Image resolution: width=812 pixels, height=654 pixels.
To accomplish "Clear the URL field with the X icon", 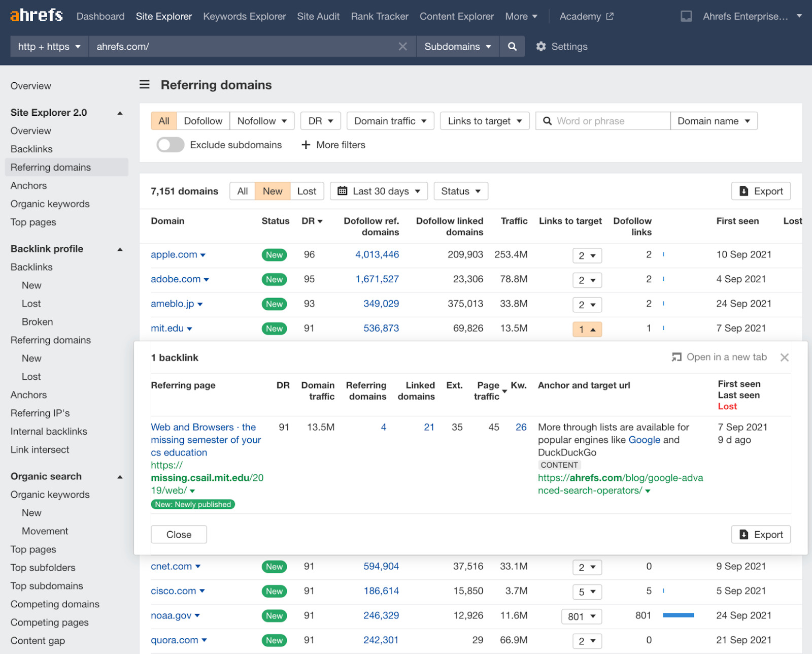I will click(403, 47).
